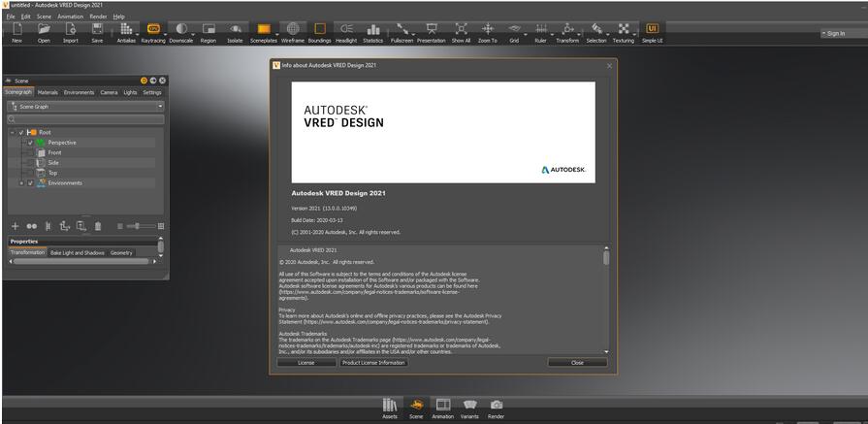This screenshot has width=868, height=424.
Task: Click the Show All toolbar icon
Action: (461, 33)
